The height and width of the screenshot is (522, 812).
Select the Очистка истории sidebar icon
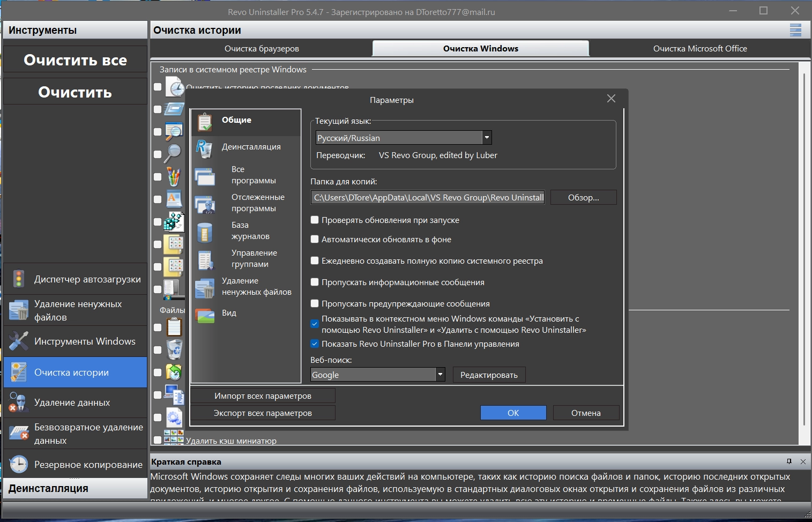pos(19,372)
